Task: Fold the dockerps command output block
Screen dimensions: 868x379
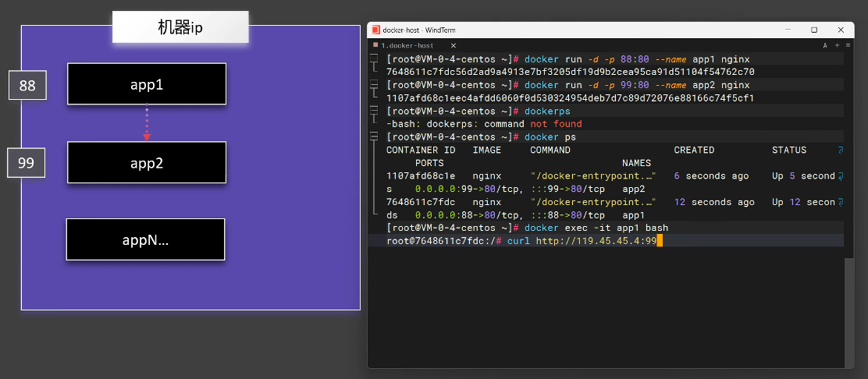Action: [375, 111]
